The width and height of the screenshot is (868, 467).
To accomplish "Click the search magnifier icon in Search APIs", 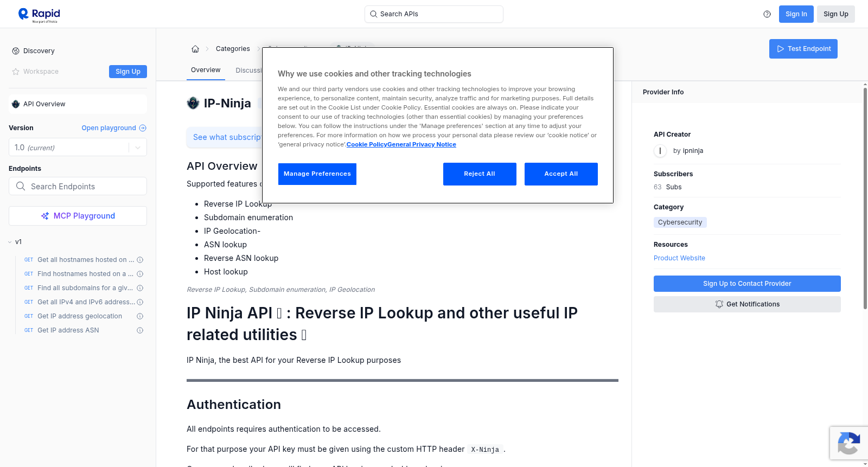I will click(373, 14).
